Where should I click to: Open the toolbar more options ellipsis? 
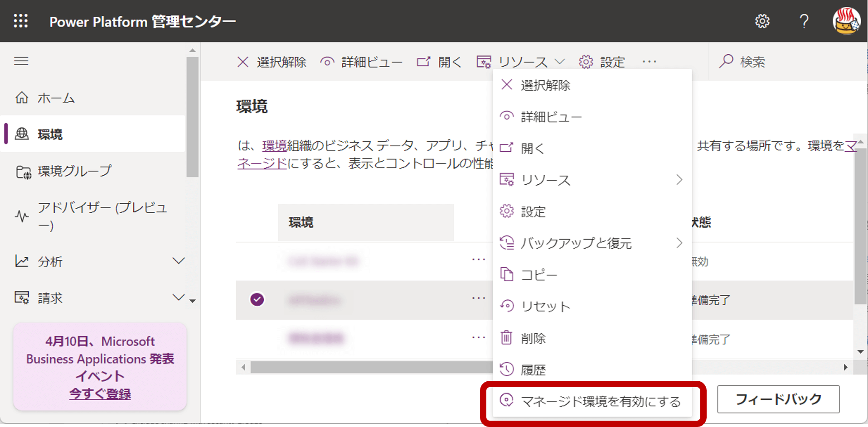pyautogui.click(x=650, y=62)
